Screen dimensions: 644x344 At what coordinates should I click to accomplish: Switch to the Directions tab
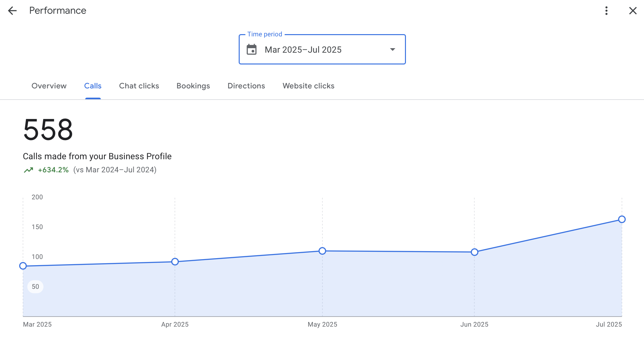pyautogui.click(x=246, y=86)
